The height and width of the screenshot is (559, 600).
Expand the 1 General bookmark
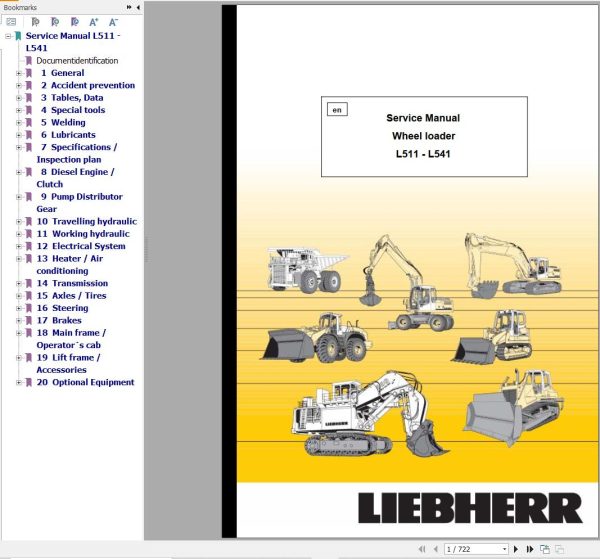(x=18, y=73)
